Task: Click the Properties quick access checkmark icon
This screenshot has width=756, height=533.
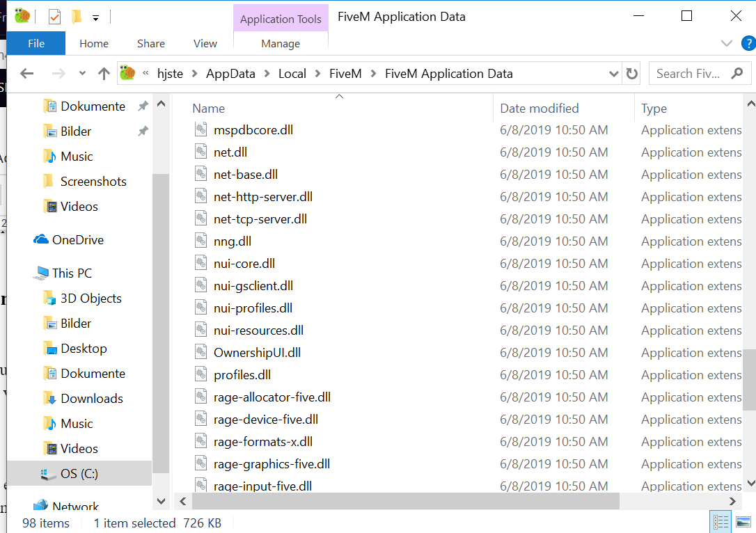Action: [x=54, y=17]
